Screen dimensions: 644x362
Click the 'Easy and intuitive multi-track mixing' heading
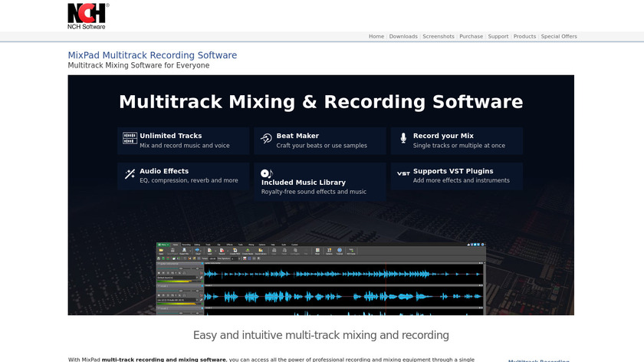[320, 335]
